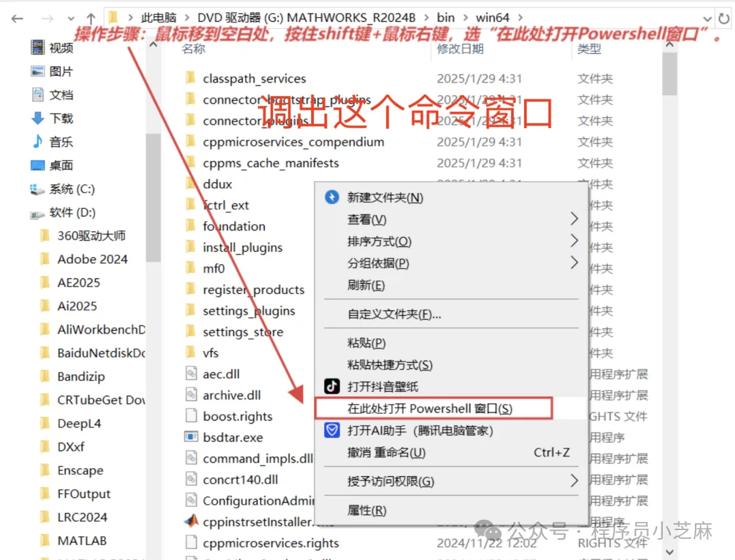Select aec.dll file icon
The image size is (735, 560).
[191, 374]
